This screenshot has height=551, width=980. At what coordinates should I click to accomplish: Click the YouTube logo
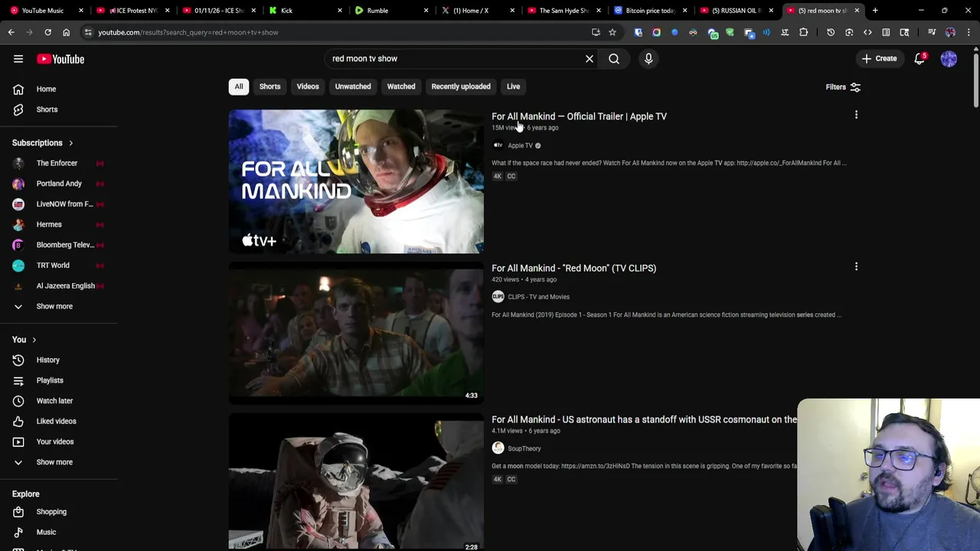click(60, 59)
